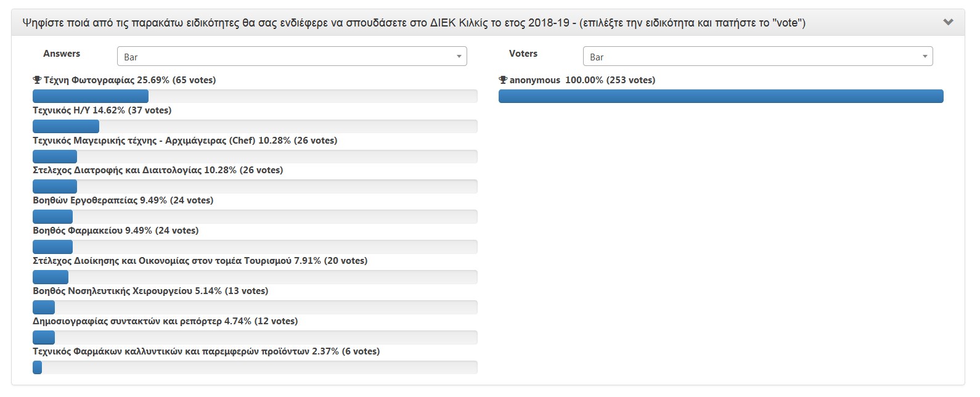Select Βοηθός Νοσηλευτικής Χειρουργείου label
Image resolution: width=980 pixels, height=397 pixels.
(150, 291)
